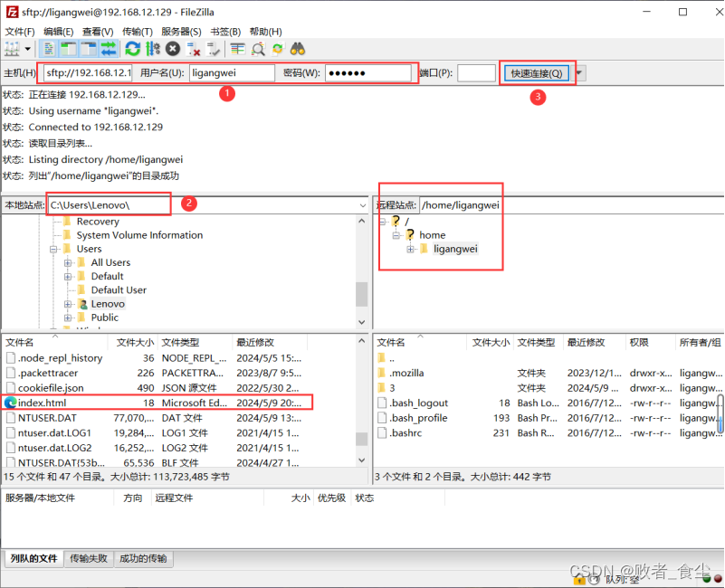Expand the All Users folder
Image resolution: width=725 pixels, height=588 pixels.
click(68, 263)
